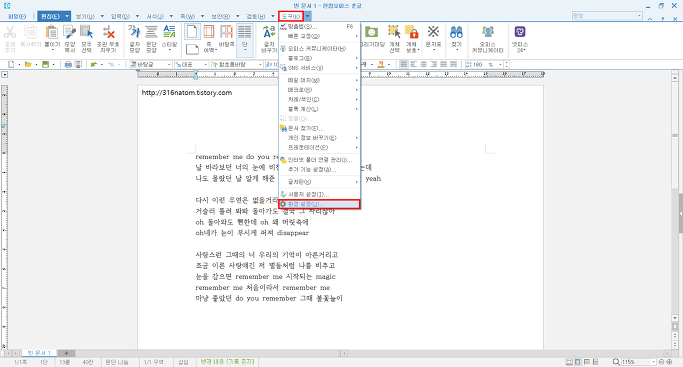Click the undo arrow icon
Viewport: 683px width, 367px height.
point(93,64)
